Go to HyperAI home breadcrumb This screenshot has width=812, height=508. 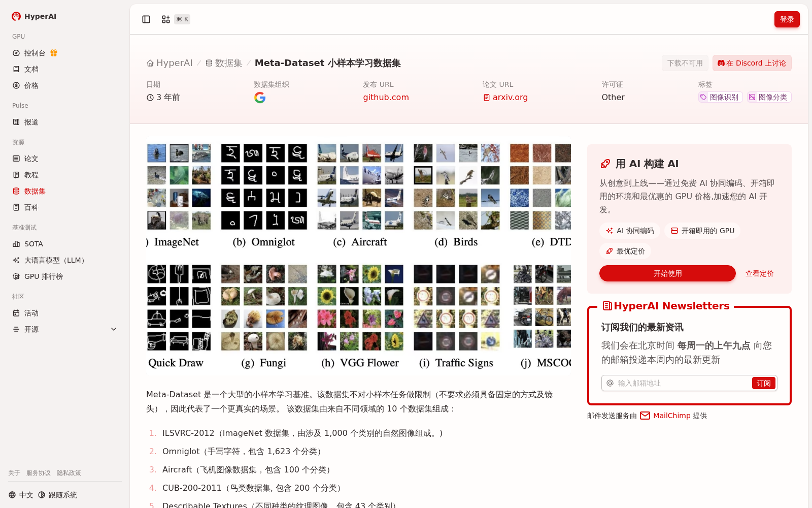[x=170, y=63]
